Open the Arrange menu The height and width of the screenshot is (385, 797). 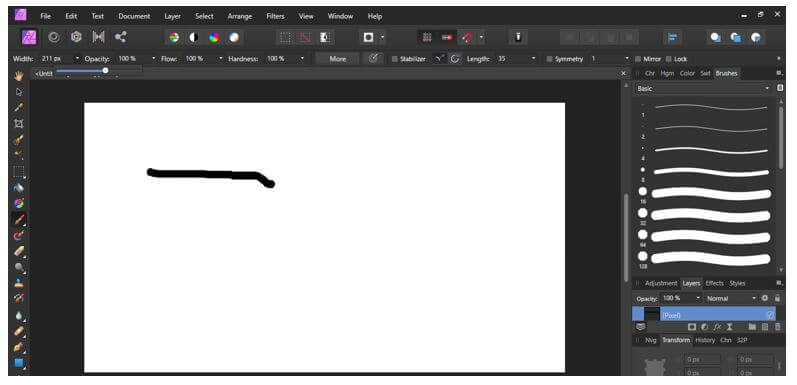[x=239, y=16]
